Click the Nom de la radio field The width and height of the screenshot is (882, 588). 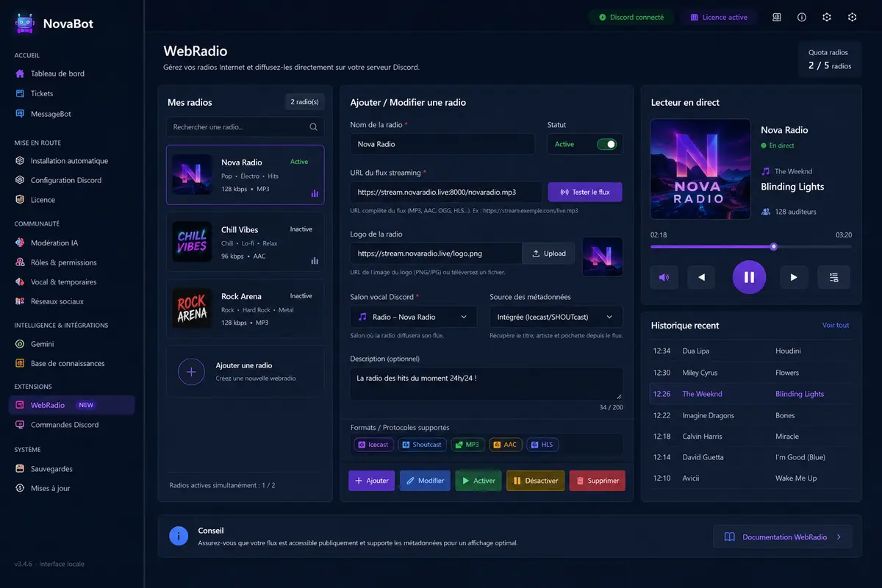point(442,144)
